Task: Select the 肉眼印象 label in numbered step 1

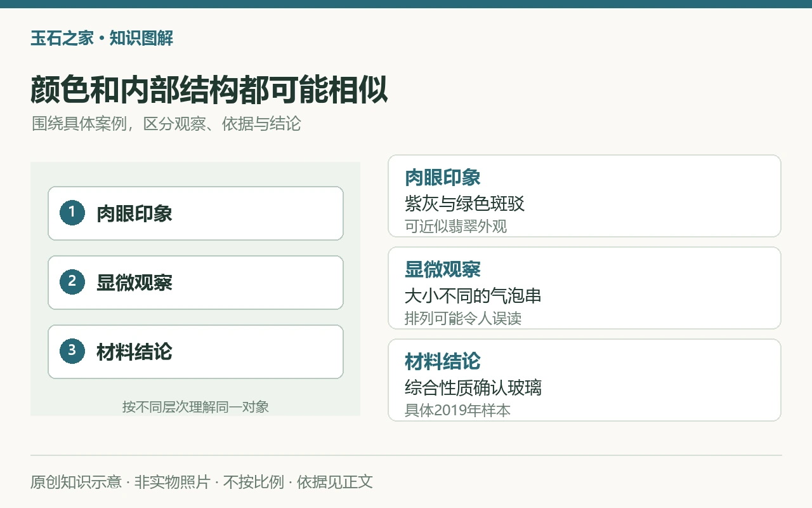Action: coord(134,213)
